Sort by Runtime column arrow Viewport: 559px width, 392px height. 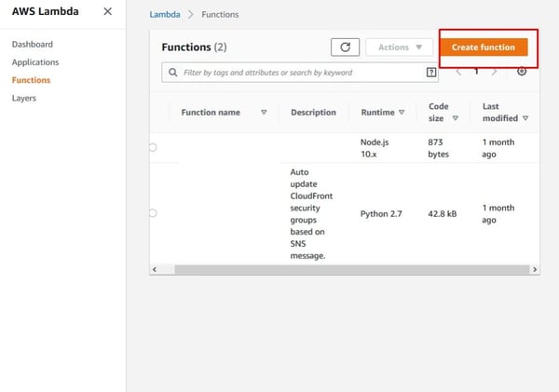point(402,112)
